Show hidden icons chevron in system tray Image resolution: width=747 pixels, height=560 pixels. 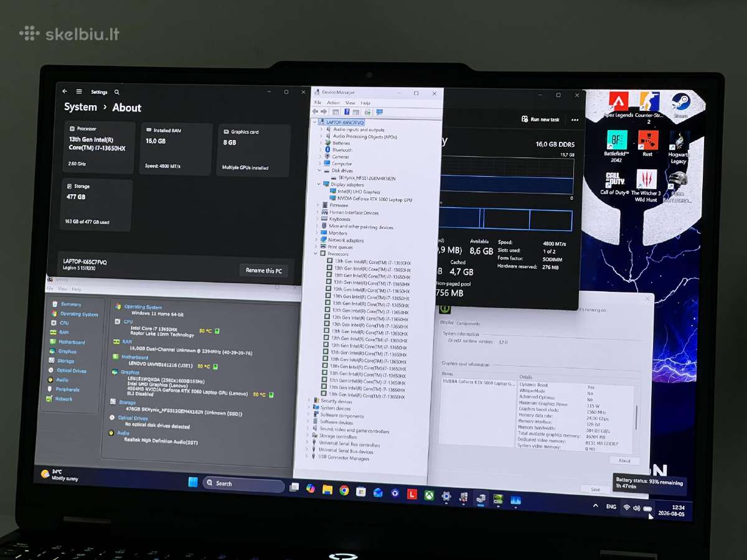[x=596, y=506]
